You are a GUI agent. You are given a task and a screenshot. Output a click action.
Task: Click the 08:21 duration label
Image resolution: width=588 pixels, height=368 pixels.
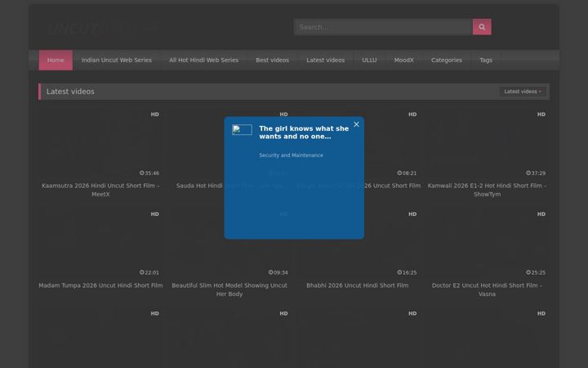[407, 173]
